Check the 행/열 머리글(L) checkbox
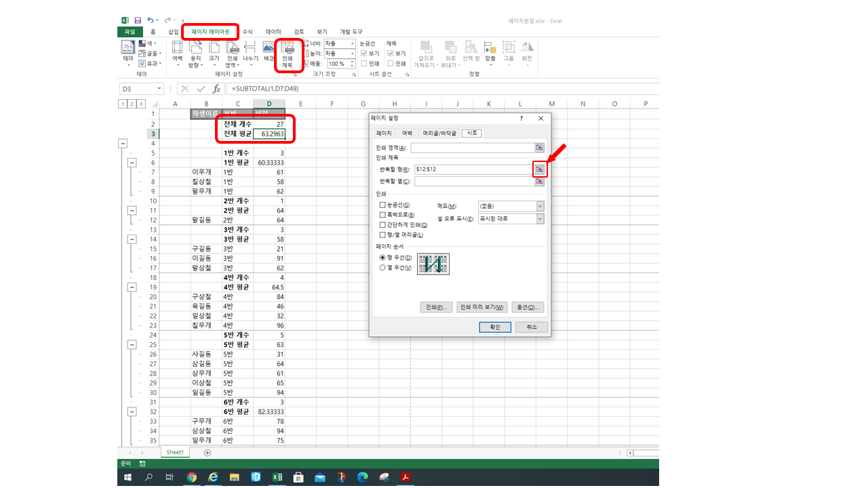 pyautogui.click(x=383, y=235)
